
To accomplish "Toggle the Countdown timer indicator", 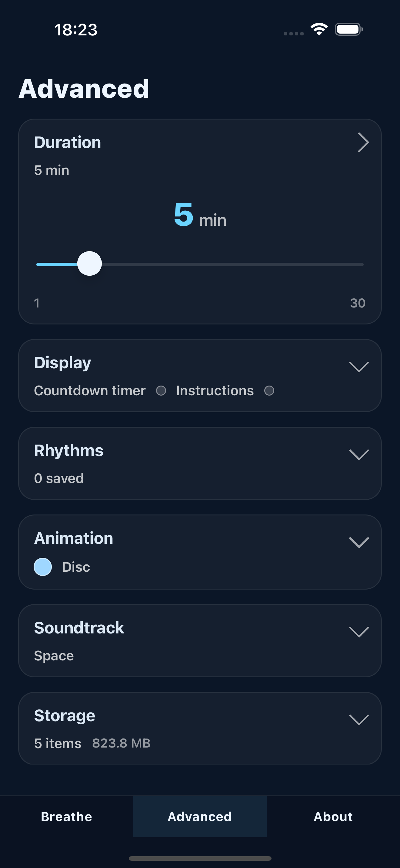I will coord(161,390).
